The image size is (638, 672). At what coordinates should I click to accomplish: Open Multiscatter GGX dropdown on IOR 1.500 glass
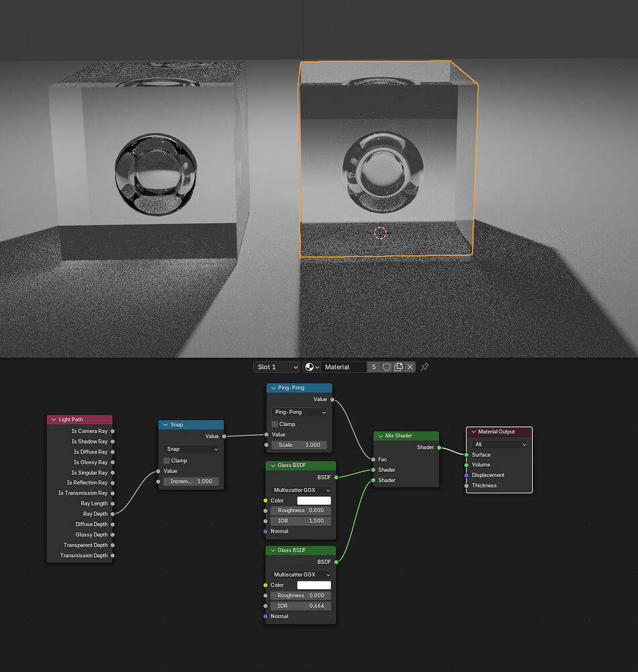pos(301,490)
